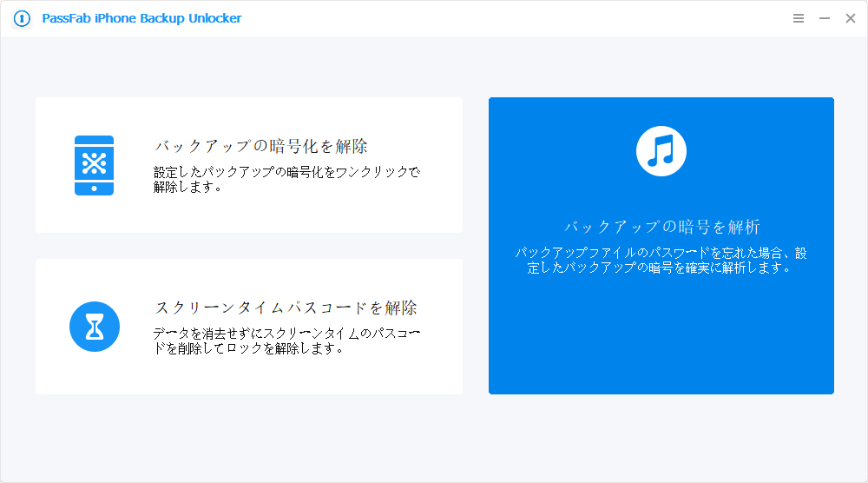Choose the バックアップの暗号を解析 heading
The width and height of the screenshot is (868, 483).
pos(661,228)
